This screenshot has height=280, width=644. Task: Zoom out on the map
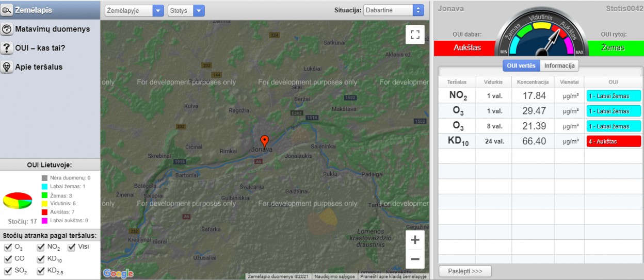pyautogui.click(x=415, y=259)
